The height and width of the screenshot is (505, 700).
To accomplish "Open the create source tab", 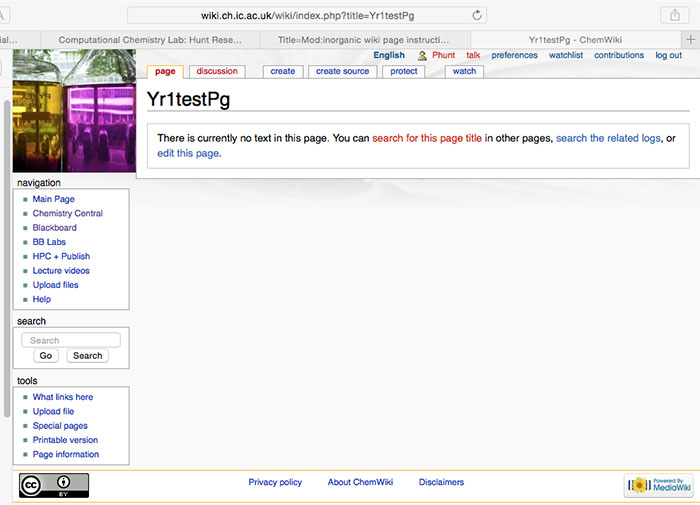I will pyautogui.click(x=342, y=71).
